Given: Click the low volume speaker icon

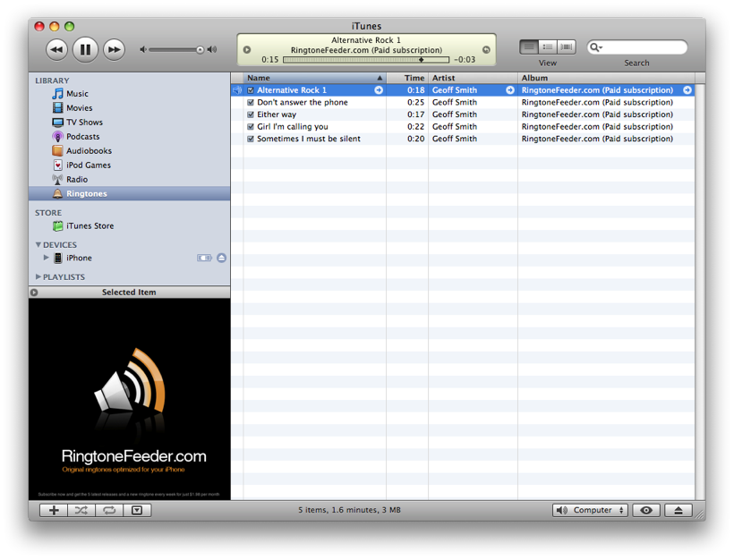Looking at the screenshot, I should click(x=143, y=49).
